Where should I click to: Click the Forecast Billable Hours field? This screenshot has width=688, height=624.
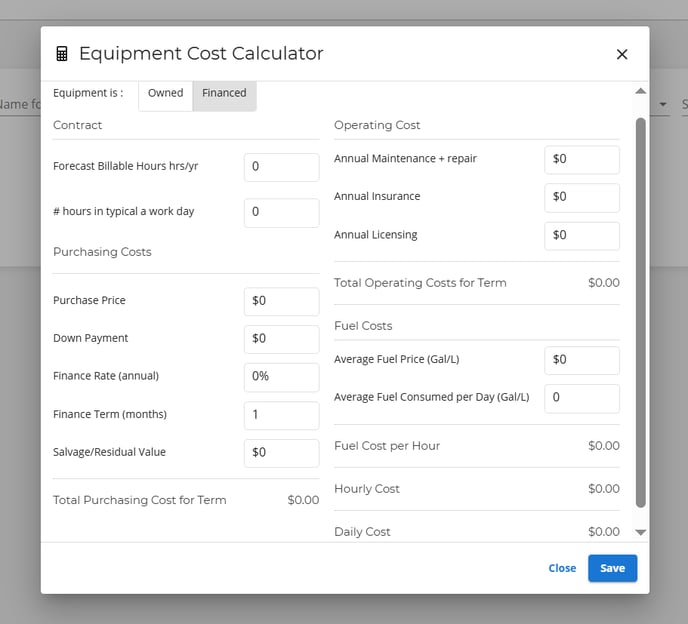pos(282,167)
